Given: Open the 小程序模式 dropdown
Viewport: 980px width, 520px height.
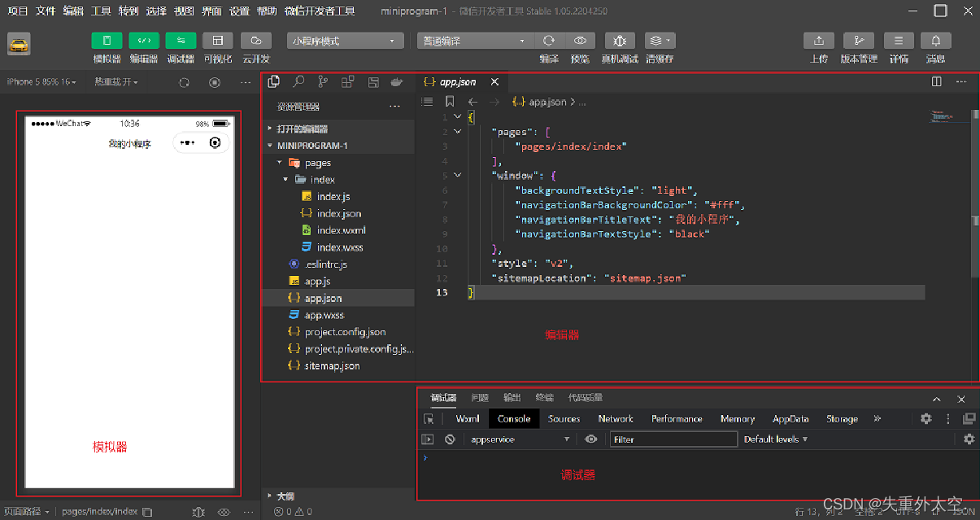Looking at the screenshot, I should [346, 41].
